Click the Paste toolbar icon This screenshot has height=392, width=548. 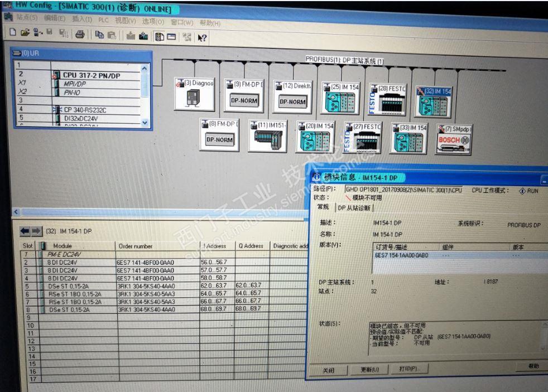point(112,35)
